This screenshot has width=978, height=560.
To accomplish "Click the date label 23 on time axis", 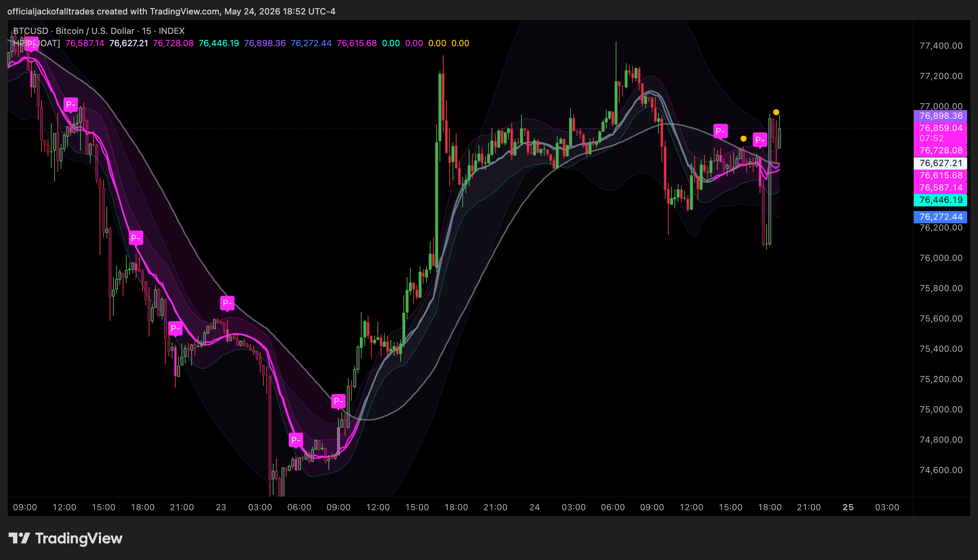I will tap(221, 507).
